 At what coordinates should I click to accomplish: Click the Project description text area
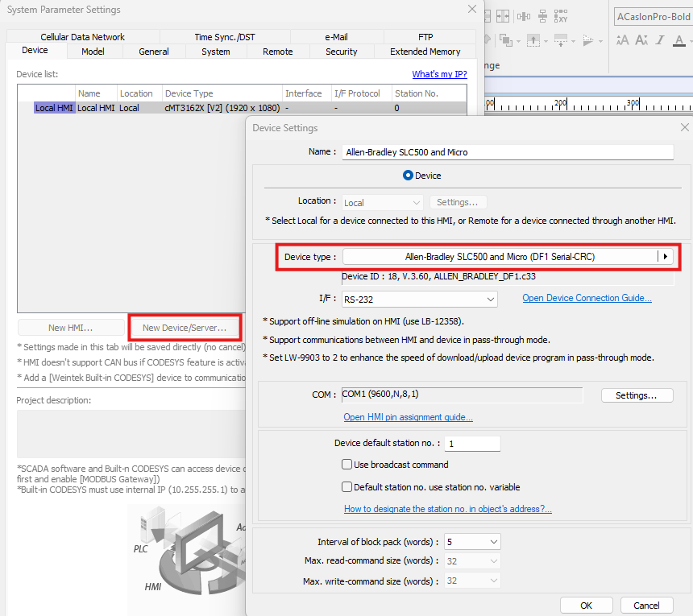pos(131,434)
